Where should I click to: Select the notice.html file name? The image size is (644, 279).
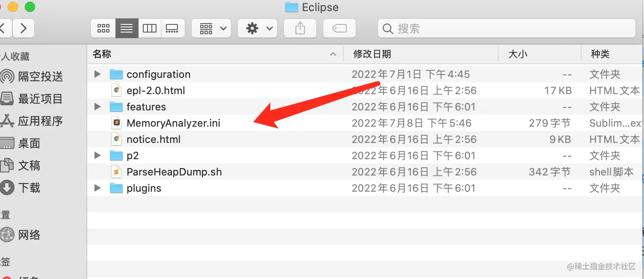pyautogui.click(x=154, y=139)
